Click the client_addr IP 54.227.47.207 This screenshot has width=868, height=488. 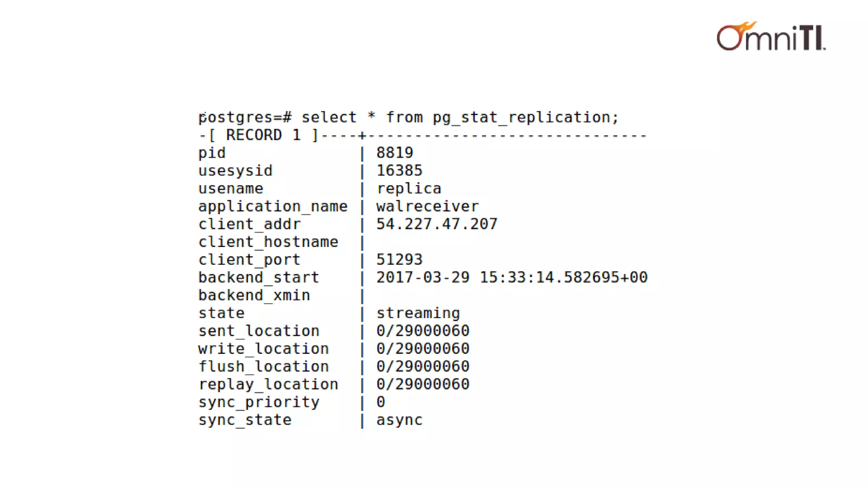tap(437, 224)
